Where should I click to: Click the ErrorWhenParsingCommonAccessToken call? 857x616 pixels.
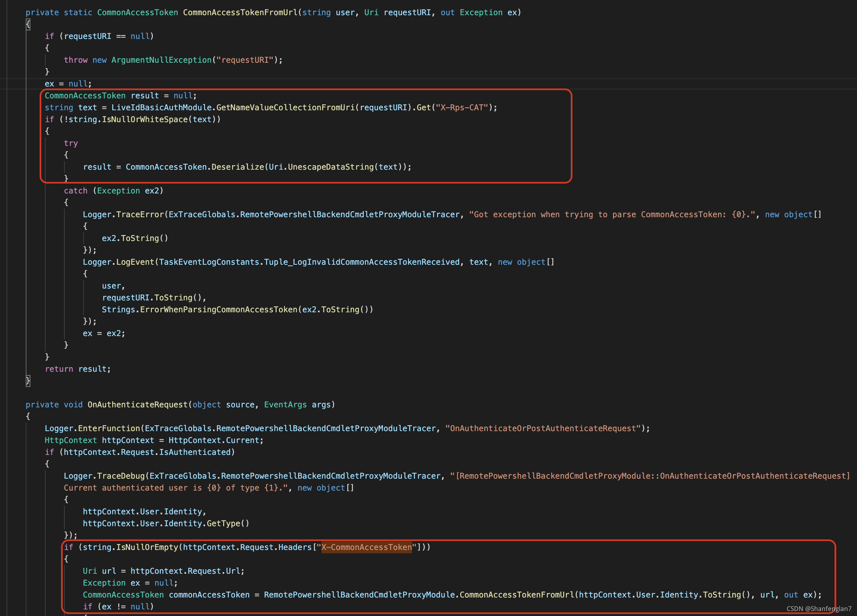[219, 310]
